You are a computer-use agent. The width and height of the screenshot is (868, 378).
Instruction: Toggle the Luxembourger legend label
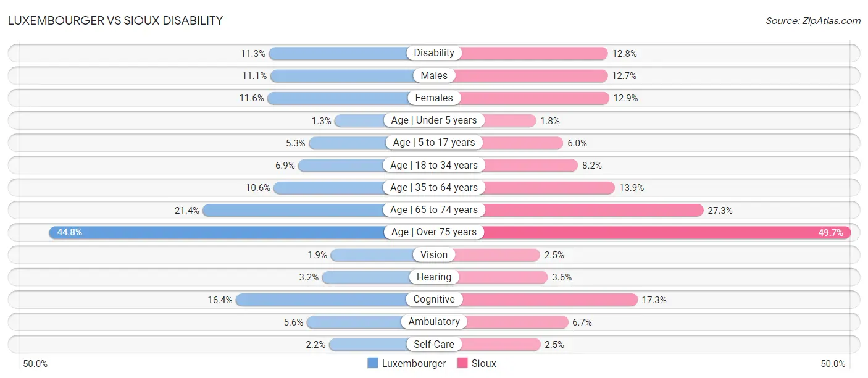[414, 363]
